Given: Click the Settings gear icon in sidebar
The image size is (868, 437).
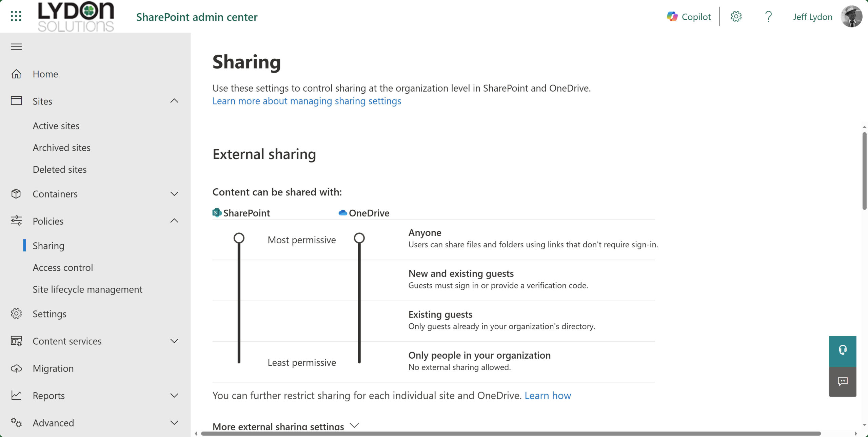Looking at the screenshot, I should (x=16, y=313).
